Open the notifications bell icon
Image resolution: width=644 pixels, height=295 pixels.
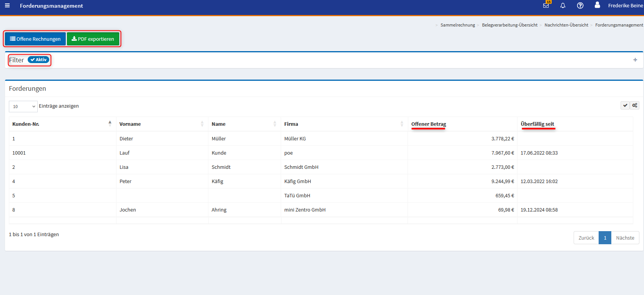coord(563,6)
